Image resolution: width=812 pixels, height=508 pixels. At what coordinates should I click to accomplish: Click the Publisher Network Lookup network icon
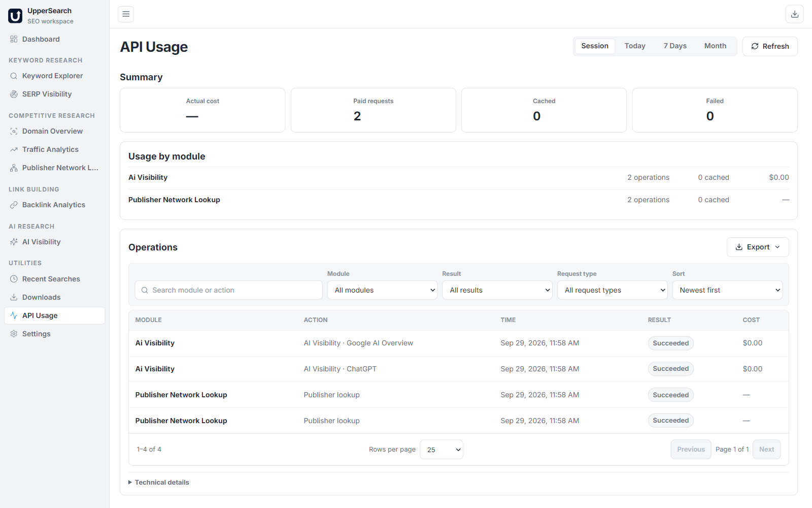pos(14,168)
